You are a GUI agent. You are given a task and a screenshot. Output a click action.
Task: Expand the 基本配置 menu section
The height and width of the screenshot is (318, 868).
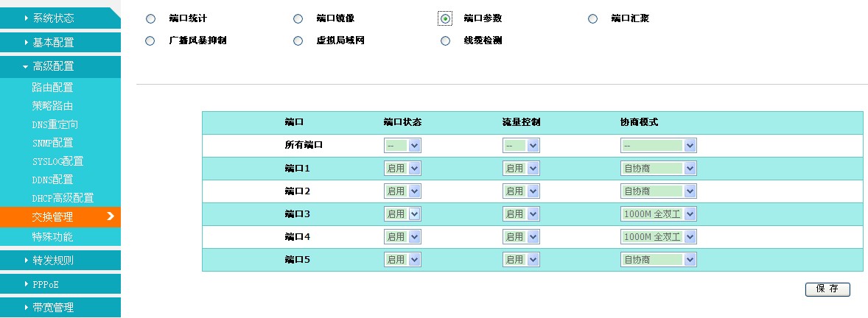click(x=60, y=43)
